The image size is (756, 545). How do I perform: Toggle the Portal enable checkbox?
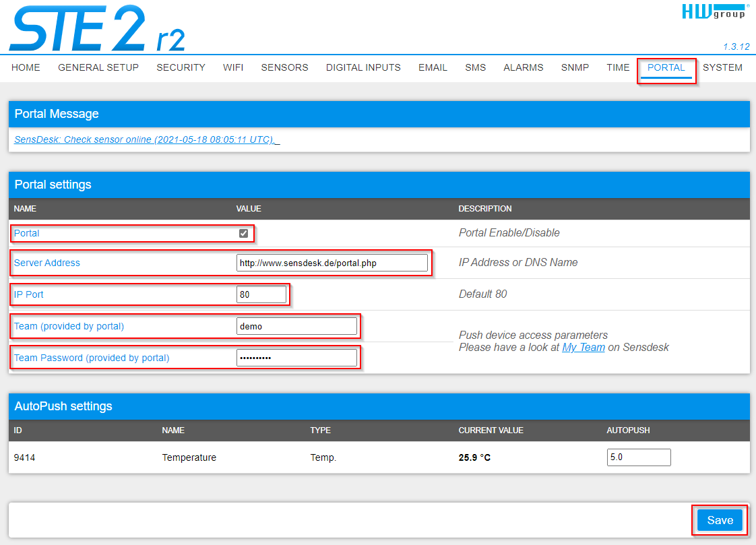tap(243, 233)
